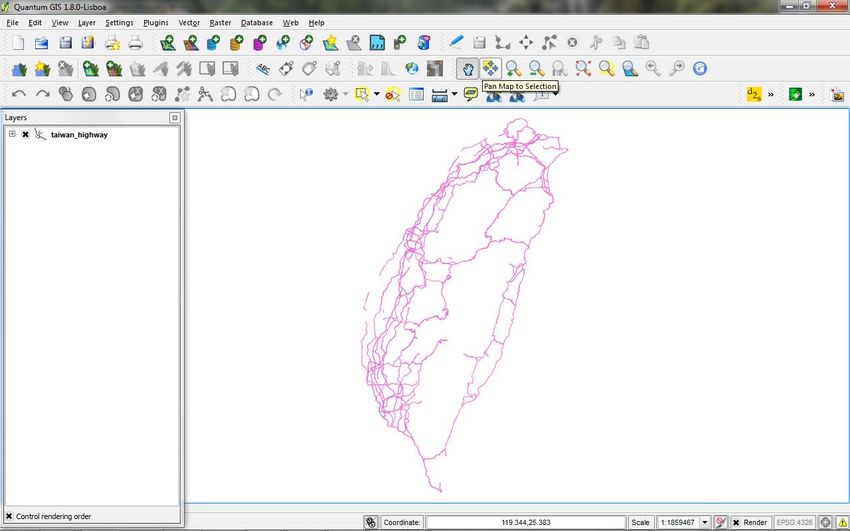Image resolution: width=850 pixels, height=531 pixels.
Task: Open an existing project
Action: pyautogui.click(x=42, y=43)
